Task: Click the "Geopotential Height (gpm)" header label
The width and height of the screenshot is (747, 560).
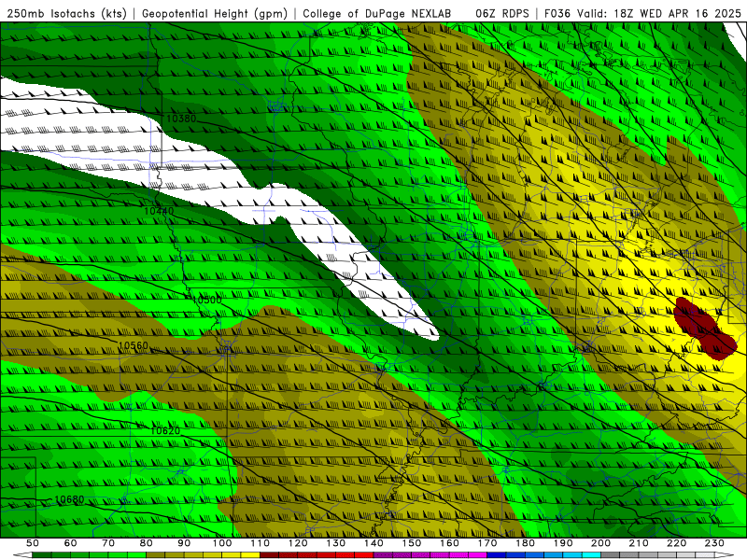Action: coord(215,13)
